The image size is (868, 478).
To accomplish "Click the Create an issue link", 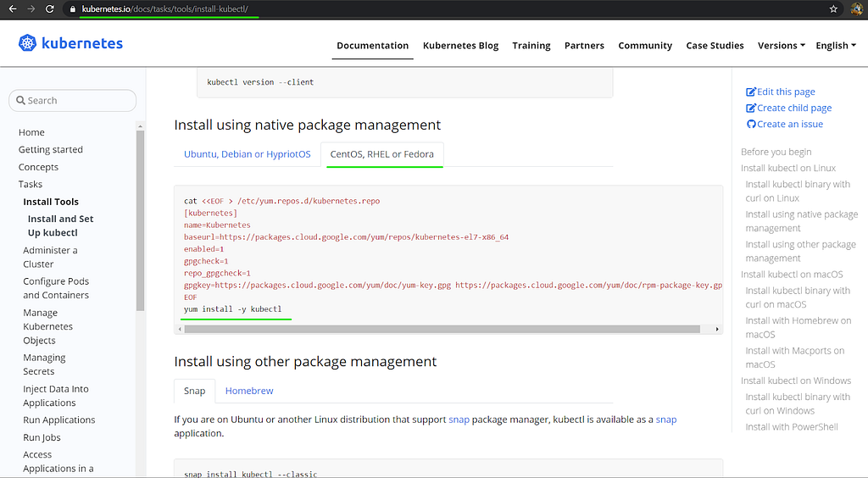I will click(x=789, y=124).
